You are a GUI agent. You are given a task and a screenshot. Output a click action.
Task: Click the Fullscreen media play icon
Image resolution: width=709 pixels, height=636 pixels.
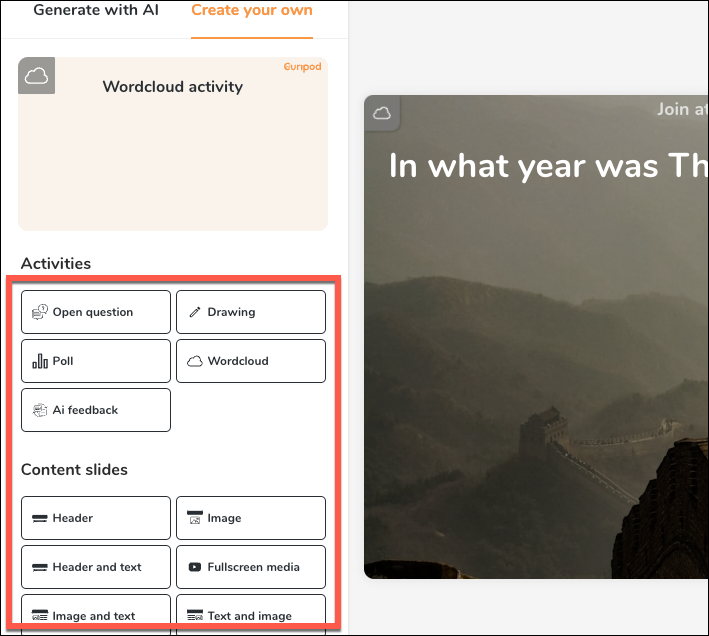point(195,567)
